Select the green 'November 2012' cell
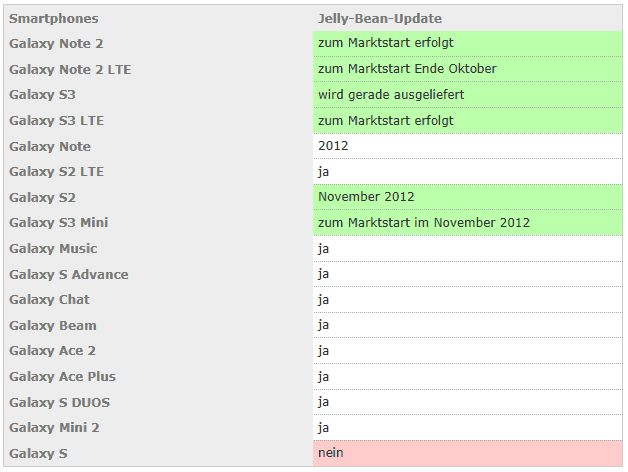The image size is (628, 472). (467, 197)
